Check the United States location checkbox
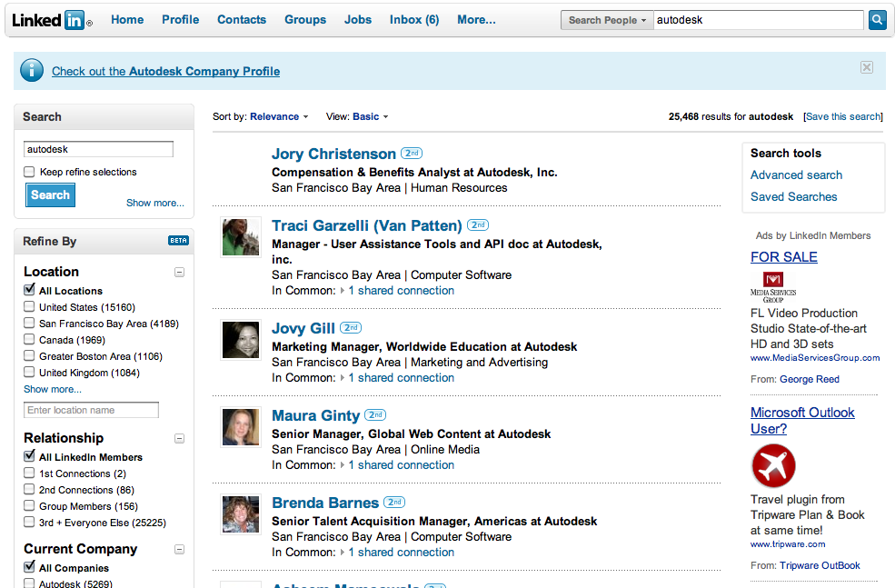Screen dimensions: 895x588 [30, 307]
